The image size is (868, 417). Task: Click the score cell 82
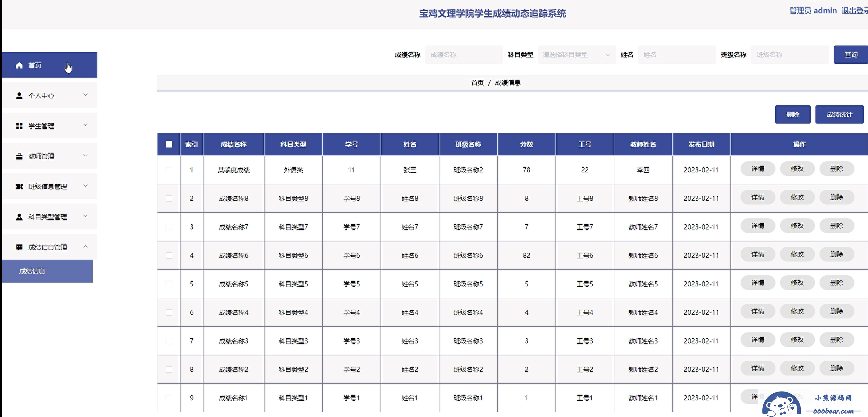click(526, 255)
